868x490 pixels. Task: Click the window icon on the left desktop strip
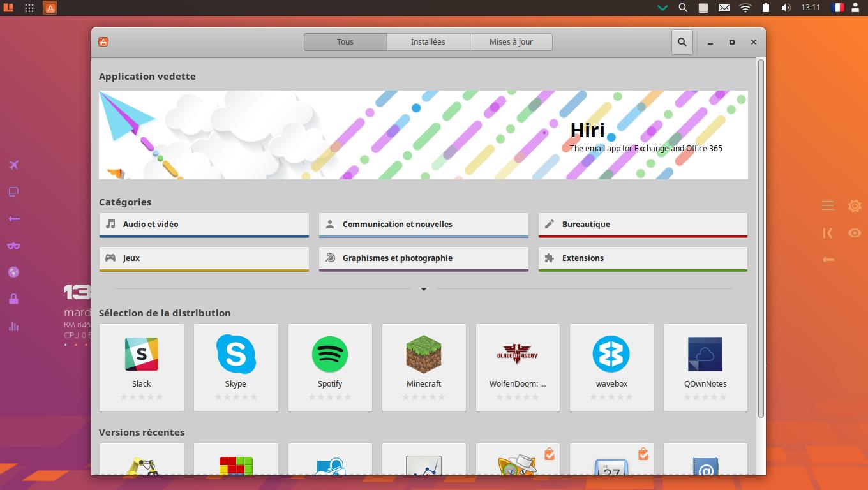click(x=13, y=192)
